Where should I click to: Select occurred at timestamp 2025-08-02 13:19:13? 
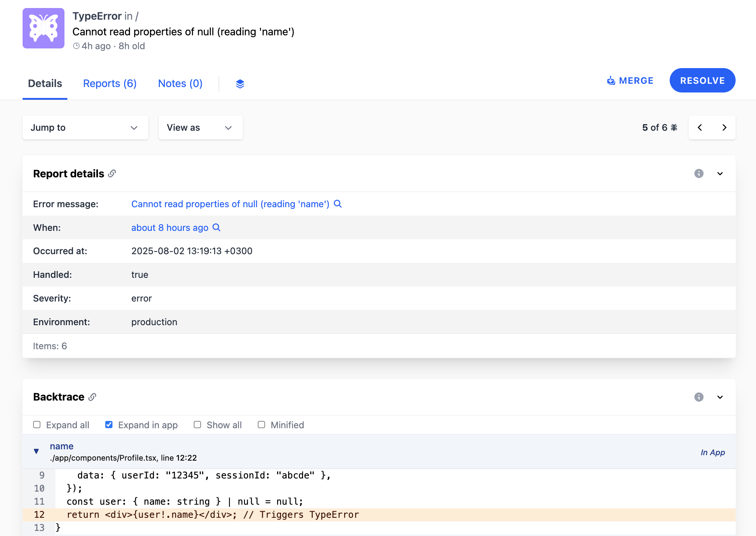[192, 251]
